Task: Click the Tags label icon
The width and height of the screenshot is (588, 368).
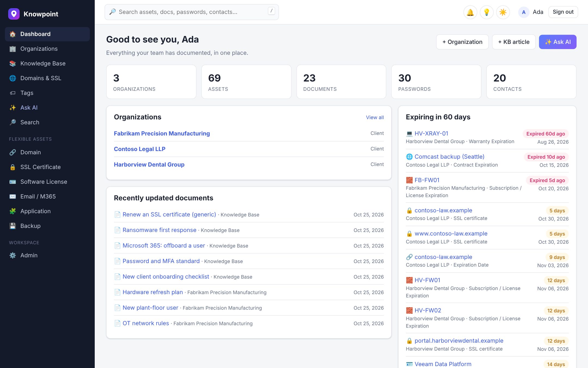Action: pyautogui.click(x=13, y=93)
